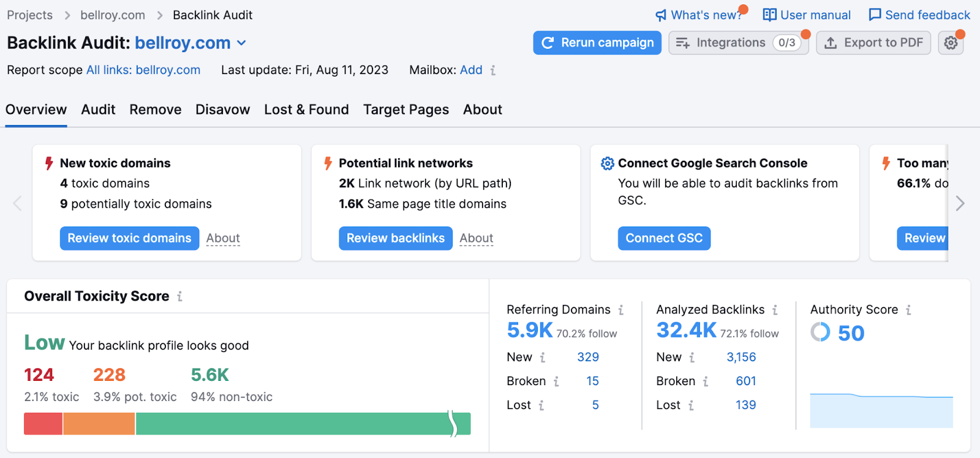Click the What's new megaphone icon
Image resolution: width=980 pixels, height=458 pixels.
[x=661, y=15]
